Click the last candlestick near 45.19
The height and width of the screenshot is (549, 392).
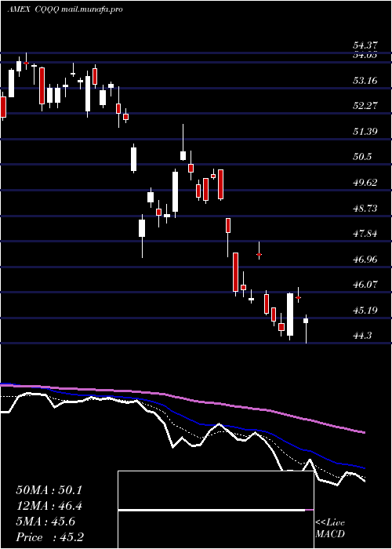[x=306, y=329]
